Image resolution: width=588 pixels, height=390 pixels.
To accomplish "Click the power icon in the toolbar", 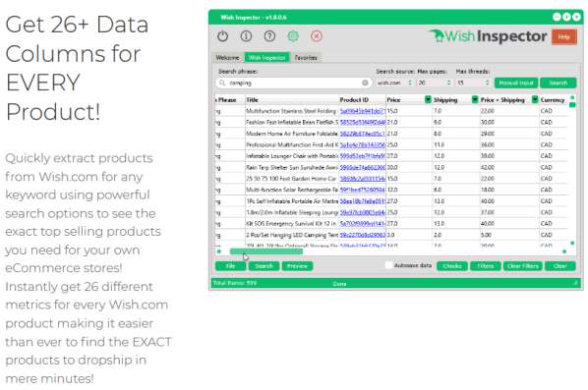I will coord(223,36).
